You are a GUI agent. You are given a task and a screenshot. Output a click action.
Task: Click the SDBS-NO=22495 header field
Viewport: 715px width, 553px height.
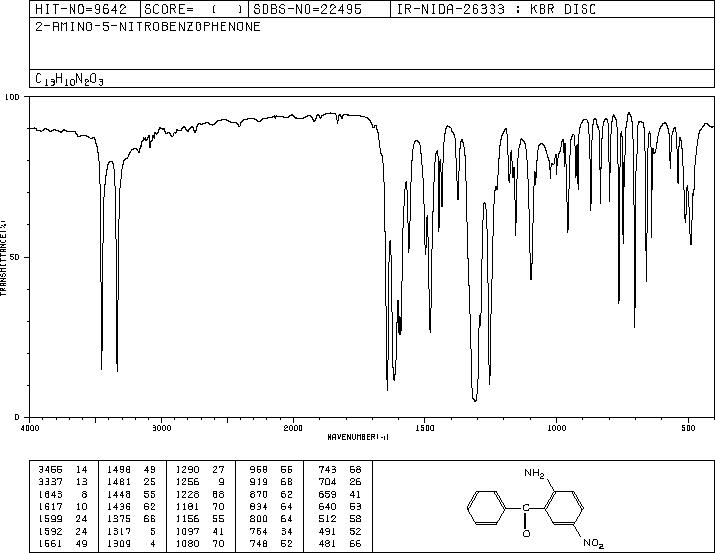click(x=320, y=9)
